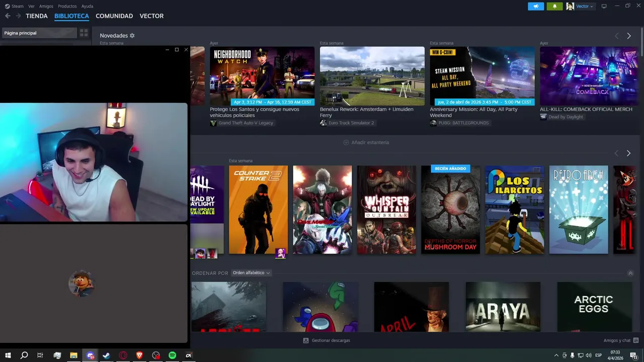Open the Benelux Rework news thumbnail
This screenshot has width=644, height=362.
tap(372, 76)
